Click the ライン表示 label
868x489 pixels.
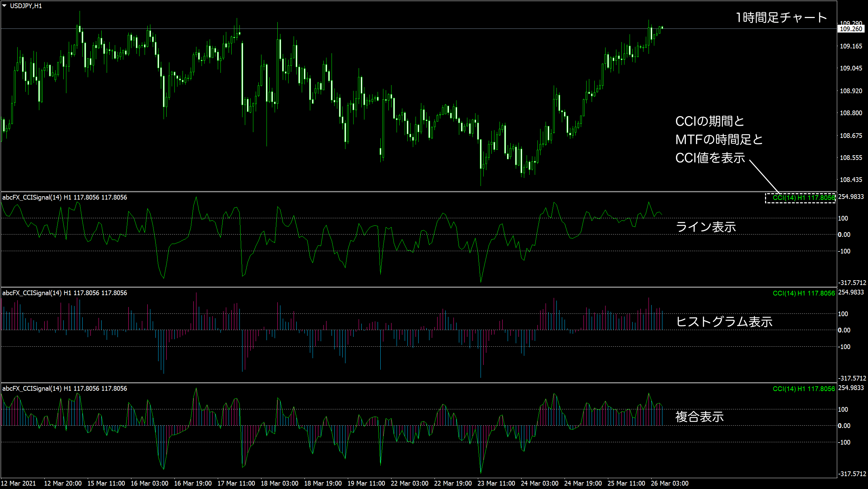pyautogui.click(x=706, y=227)
